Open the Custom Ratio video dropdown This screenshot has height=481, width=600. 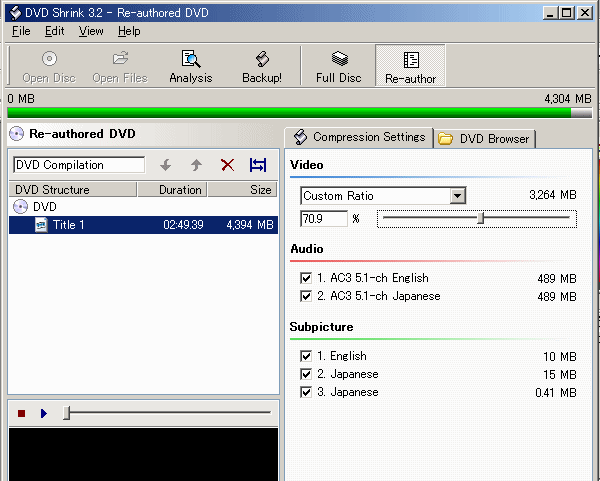click(x=457, y=196)
